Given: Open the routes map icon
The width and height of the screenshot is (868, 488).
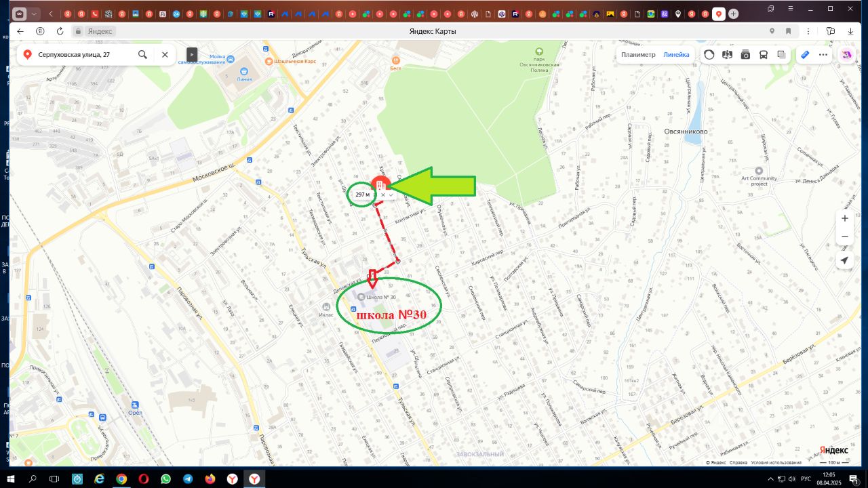Looking at the screenshot, I should click(728, 55).
